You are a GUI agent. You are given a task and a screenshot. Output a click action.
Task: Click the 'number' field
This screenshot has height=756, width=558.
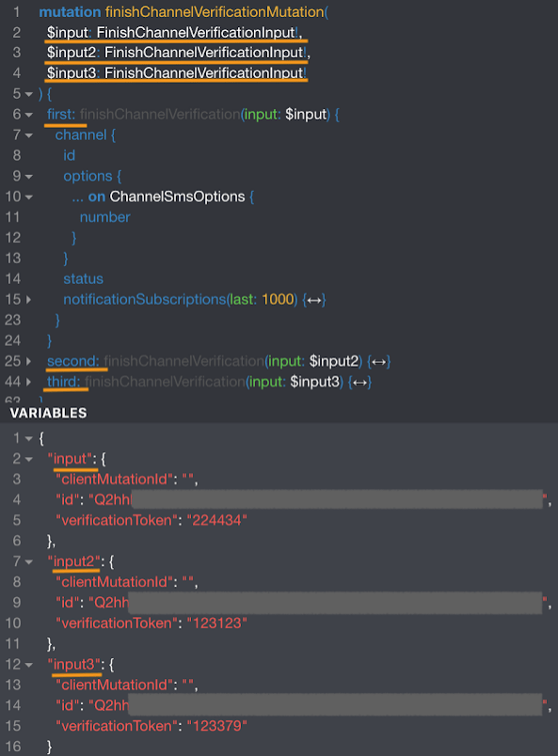pos(104,217)
